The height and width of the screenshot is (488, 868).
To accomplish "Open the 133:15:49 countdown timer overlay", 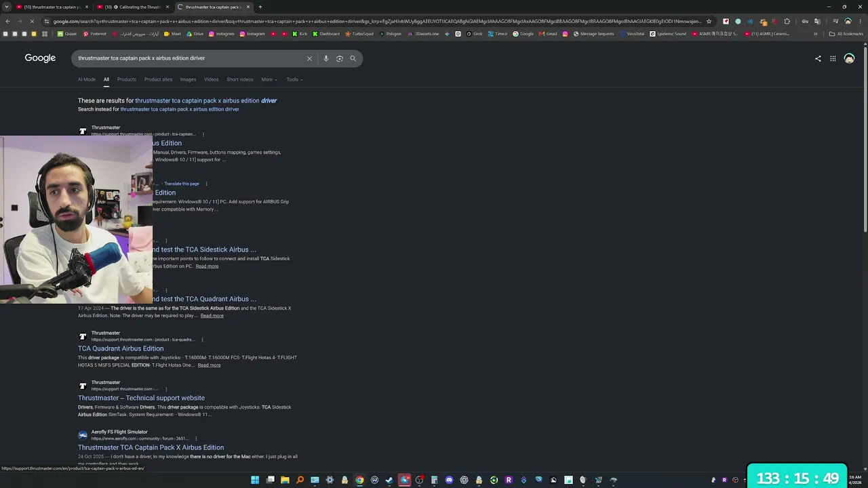I will [797, 478].
